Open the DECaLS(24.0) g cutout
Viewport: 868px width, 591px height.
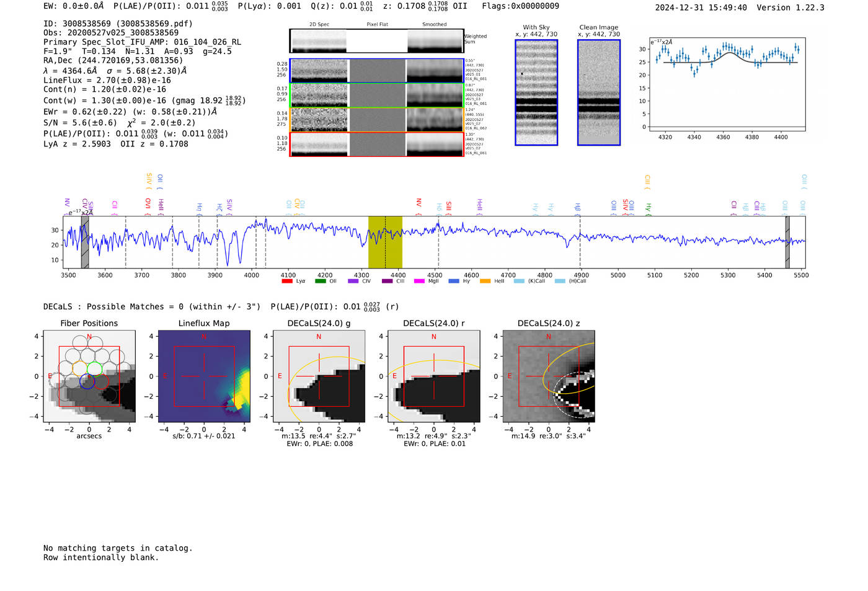click(319, 376)
